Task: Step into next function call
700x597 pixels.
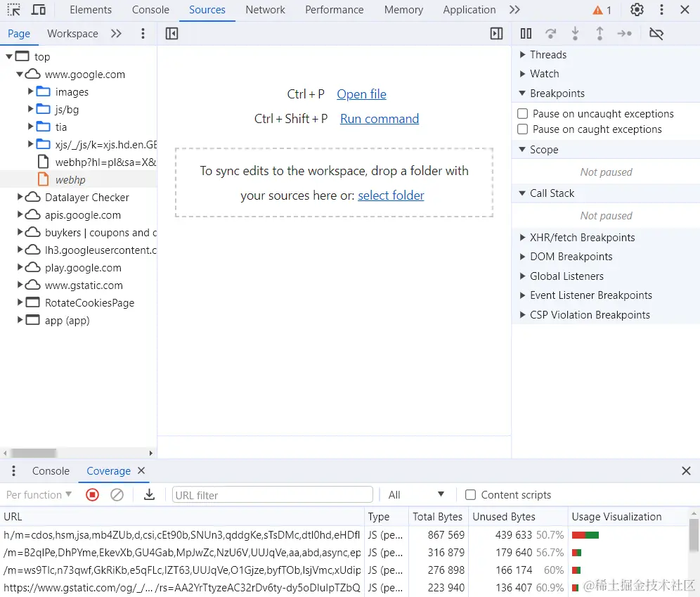Action: pos(576,34)
